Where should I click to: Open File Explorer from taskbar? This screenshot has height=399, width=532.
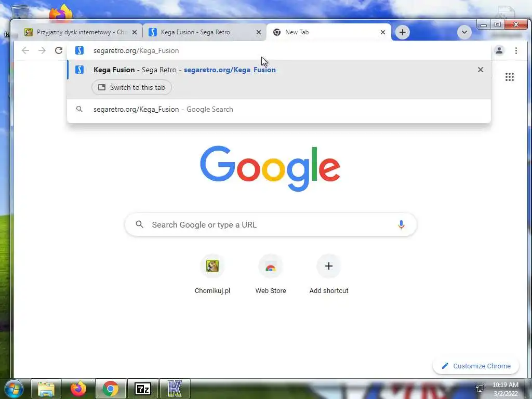pyautogui.click(x=46, y=389)
